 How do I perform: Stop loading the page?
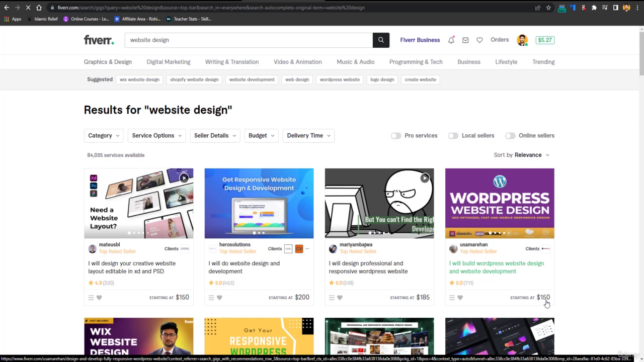point(28,8)
